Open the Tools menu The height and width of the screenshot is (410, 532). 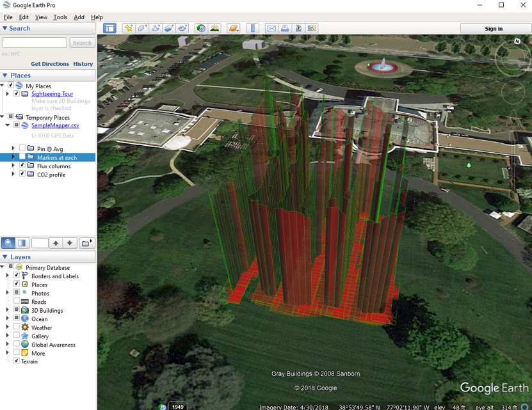click(60, 17)
